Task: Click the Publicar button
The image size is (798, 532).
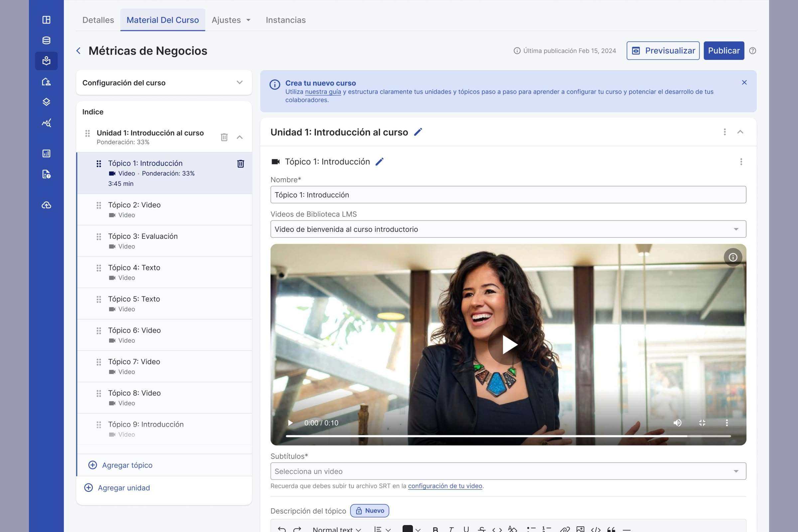Action: pyautogui.click(x=724, y=51)
